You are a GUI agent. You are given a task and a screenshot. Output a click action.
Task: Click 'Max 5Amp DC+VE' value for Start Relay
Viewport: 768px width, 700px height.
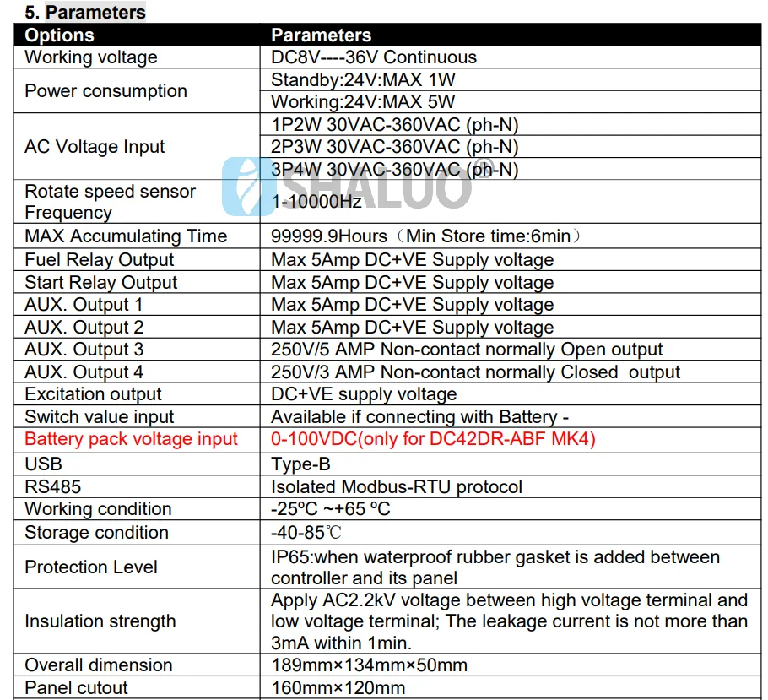(413, 283)
